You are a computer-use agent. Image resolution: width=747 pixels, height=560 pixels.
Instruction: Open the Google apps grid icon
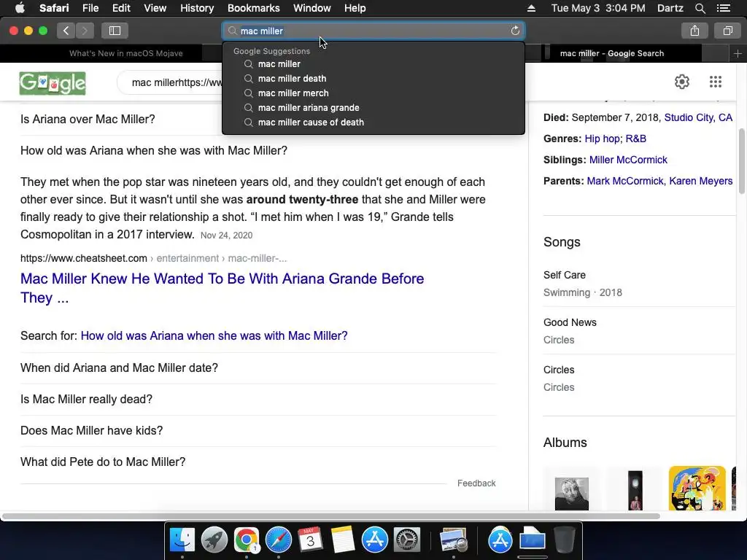pyautogui.click(x=716, y=82)
